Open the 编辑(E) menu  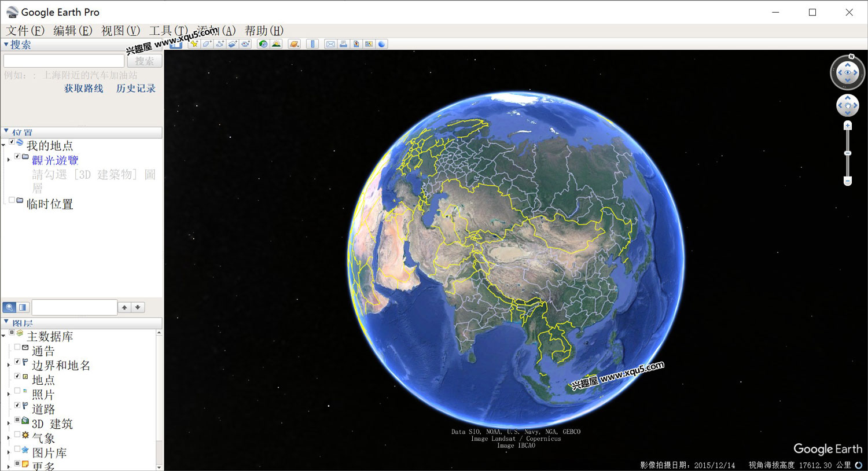(73, 31)
